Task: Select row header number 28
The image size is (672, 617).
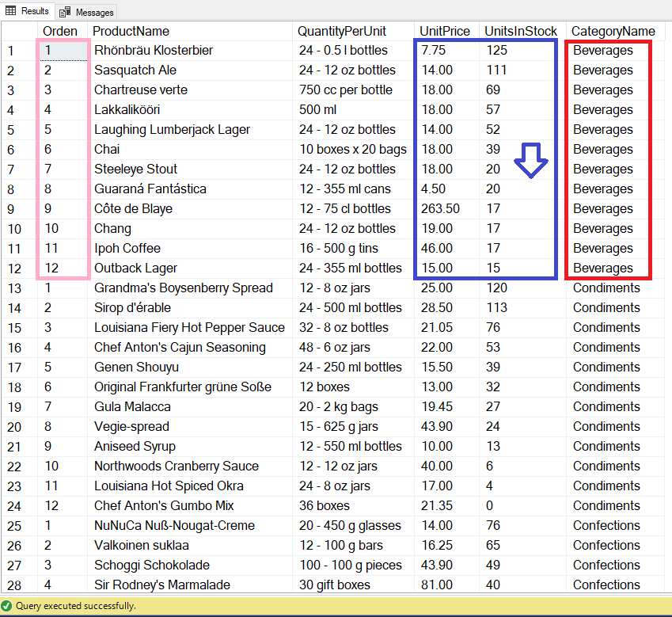Action: tap(20, 585)
